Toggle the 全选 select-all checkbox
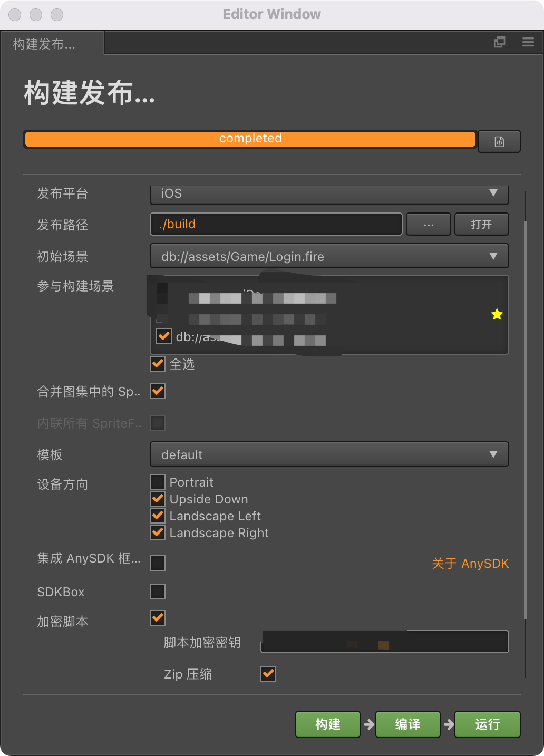This screenshot has height=756, width=544. point(158,364)
